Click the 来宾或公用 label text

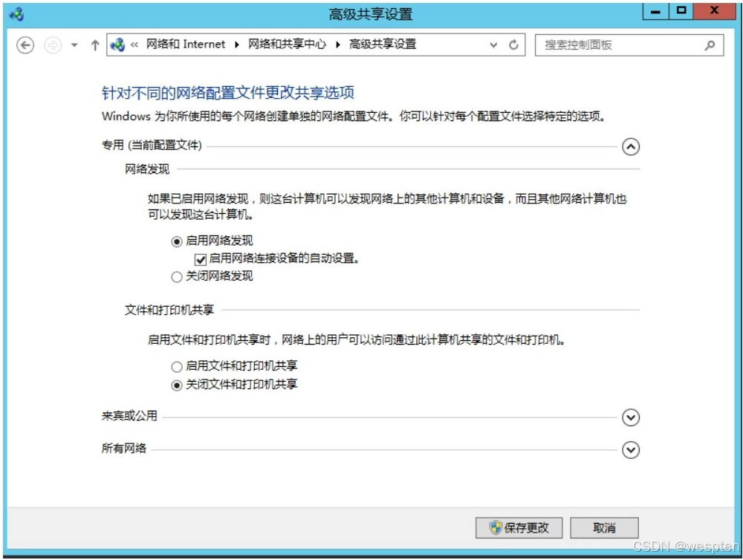[129, 415]
